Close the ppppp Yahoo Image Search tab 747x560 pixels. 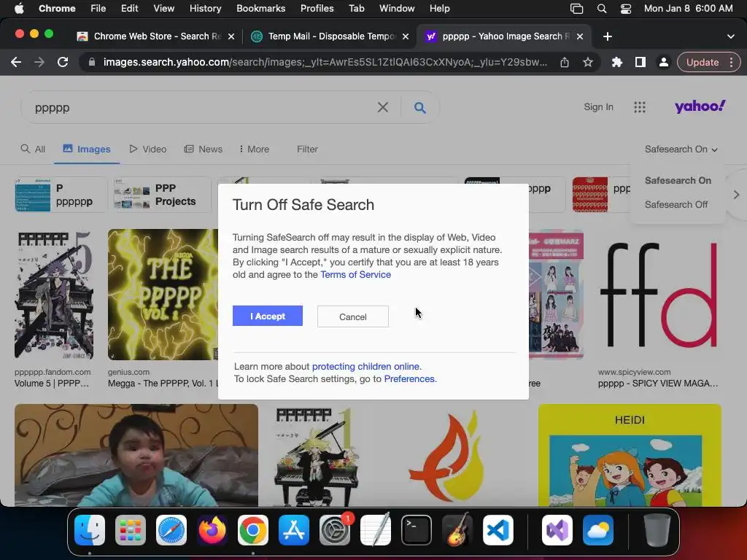pyautogui.click(x=580, y=36)
